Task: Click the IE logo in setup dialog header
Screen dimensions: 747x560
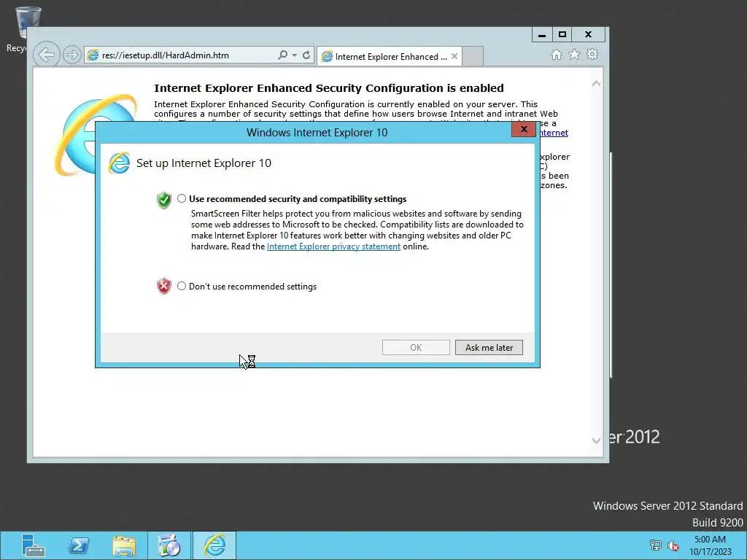Action: tap(119, 163)
